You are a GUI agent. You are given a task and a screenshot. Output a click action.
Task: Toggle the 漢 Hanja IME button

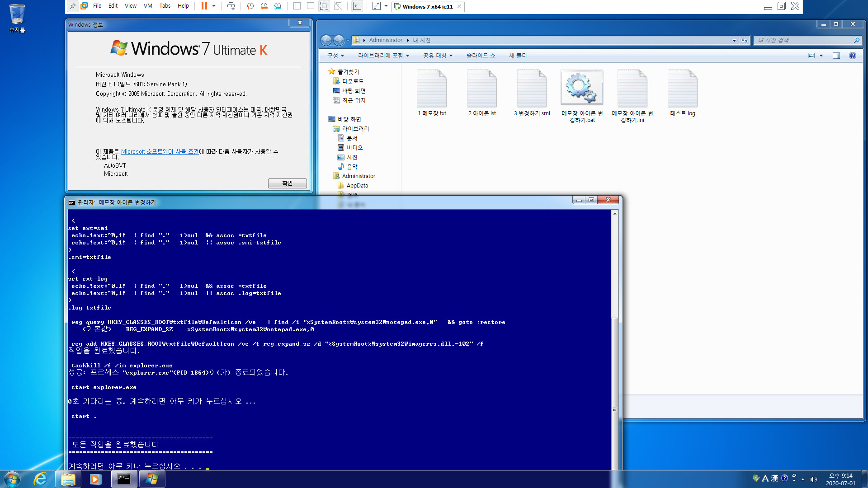(x=774, y=478)
